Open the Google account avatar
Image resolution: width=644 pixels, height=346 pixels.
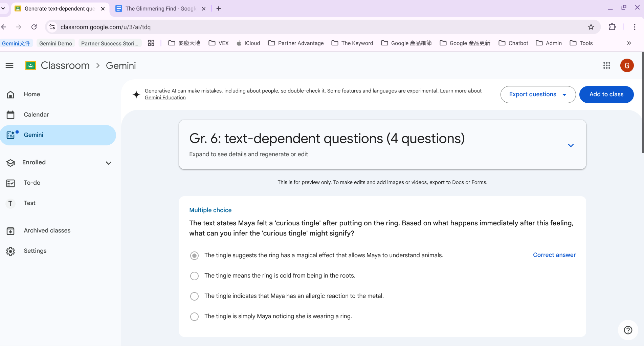627,65
